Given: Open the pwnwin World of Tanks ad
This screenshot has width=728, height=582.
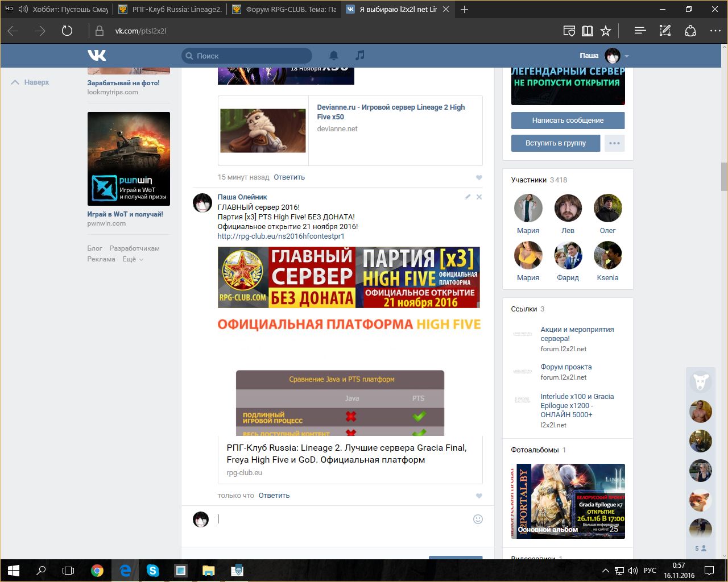Looking at the screenshot, I should (129, 159).
